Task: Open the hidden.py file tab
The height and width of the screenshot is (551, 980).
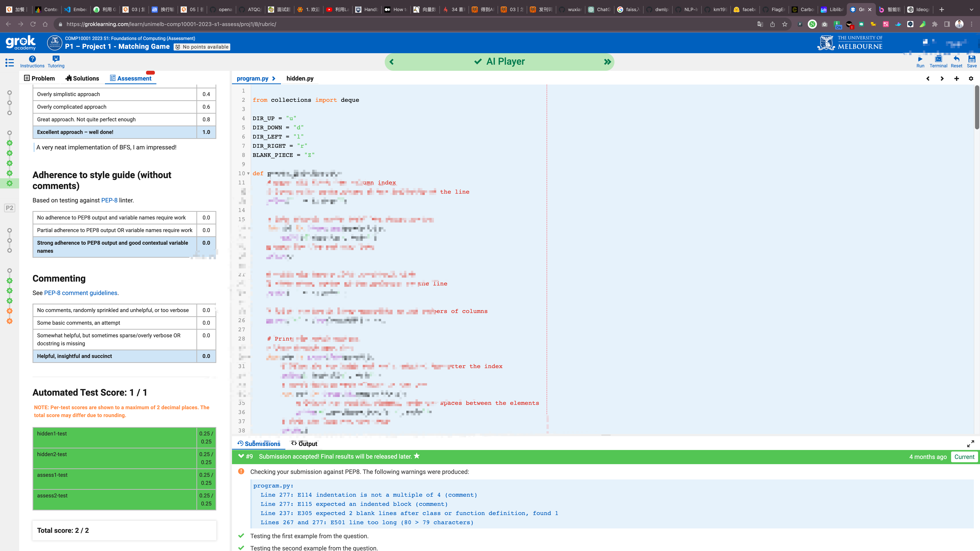Action: coord(300,78)
